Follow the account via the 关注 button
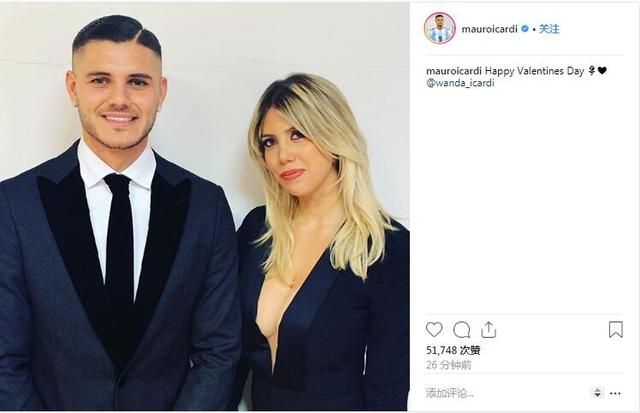This screenshot has height=413, width=640. (x=549, y=29)
